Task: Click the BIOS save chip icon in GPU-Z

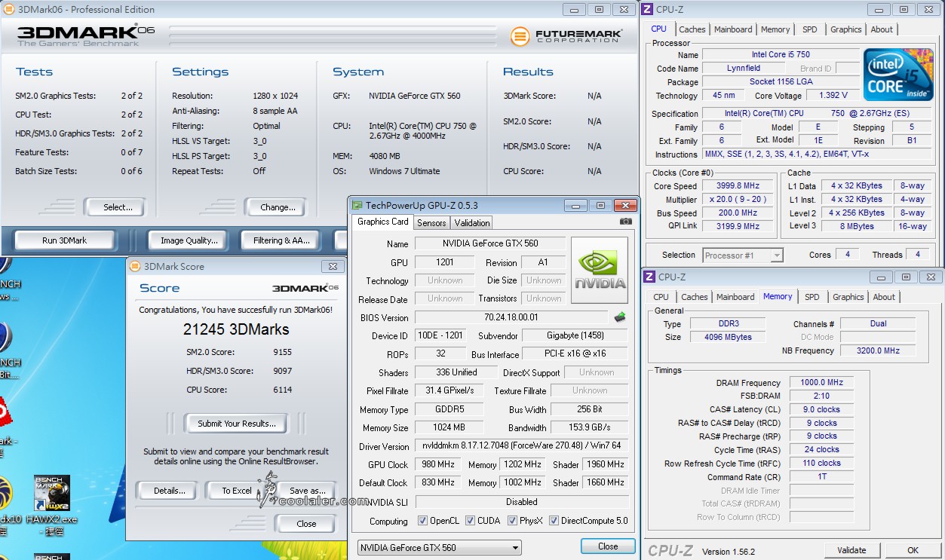Action: [x=620, y=317]
